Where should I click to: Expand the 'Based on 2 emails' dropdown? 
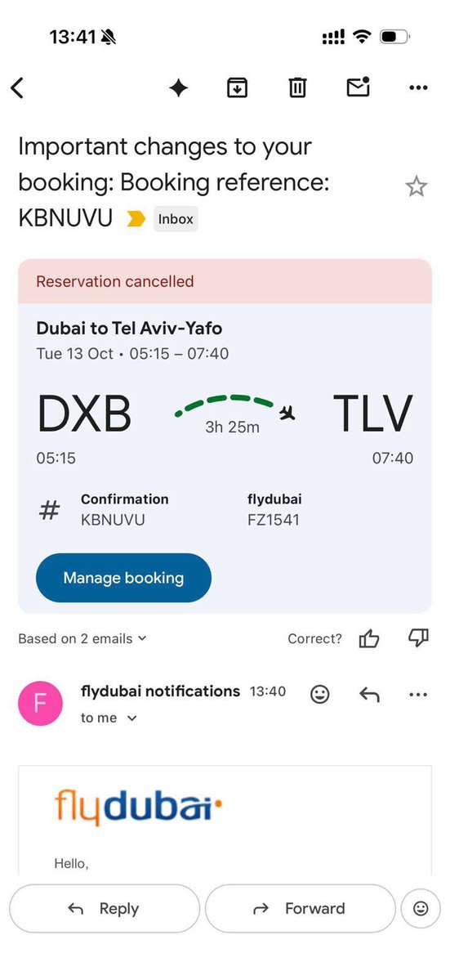coord(82,638)
